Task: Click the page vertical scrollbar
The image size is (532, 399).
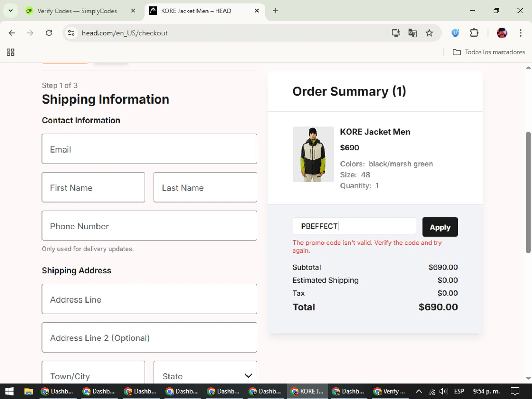Action: pyautogui.click(x=528, y=192)
